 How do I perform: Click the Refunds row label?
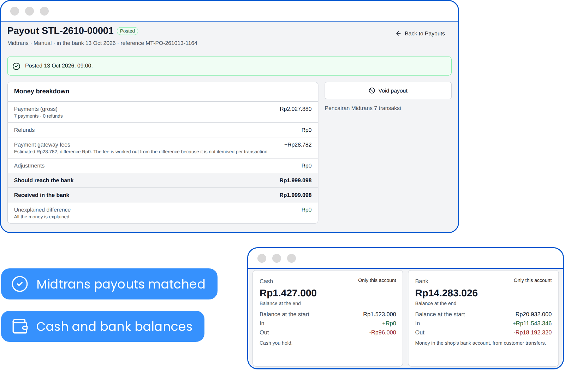(x=24, y=130)
